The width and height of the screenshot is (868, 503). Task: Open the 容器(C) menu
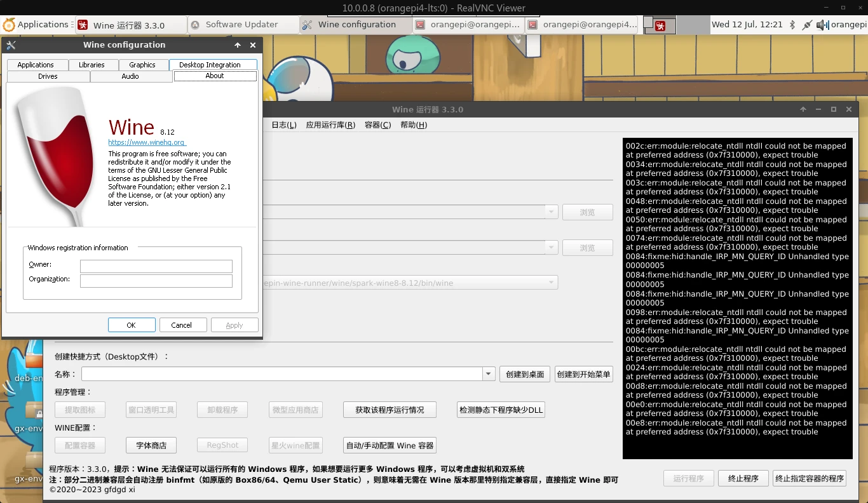tap(378, 125)
